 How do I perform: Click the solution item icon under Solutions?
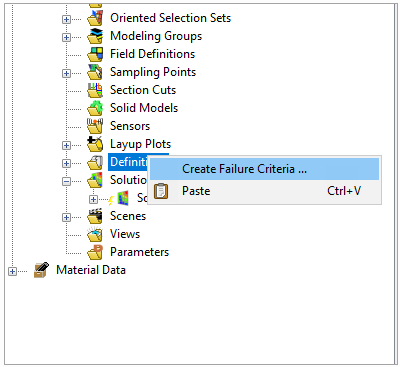pos(123,198)
